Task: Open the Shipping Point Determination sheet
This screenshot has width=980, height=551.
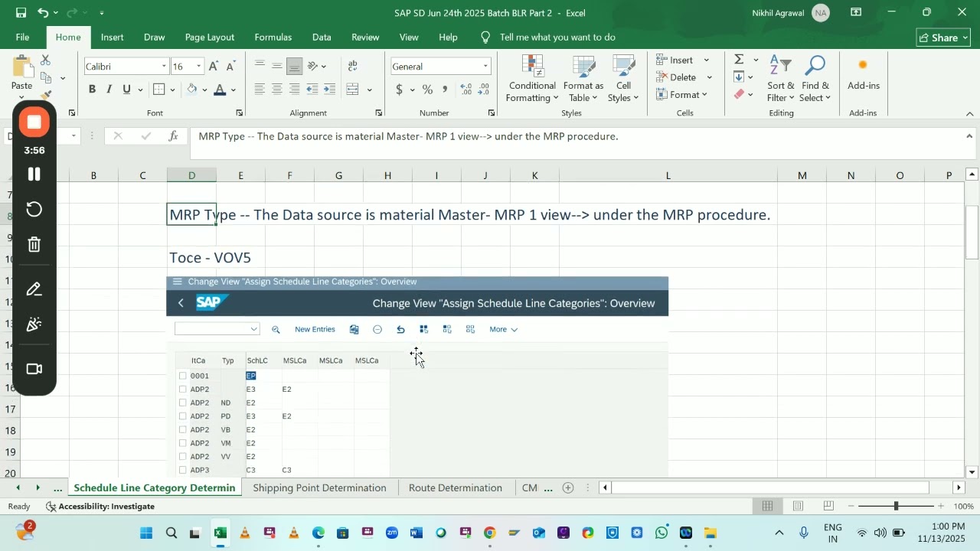Action: (x=319, y=487)
